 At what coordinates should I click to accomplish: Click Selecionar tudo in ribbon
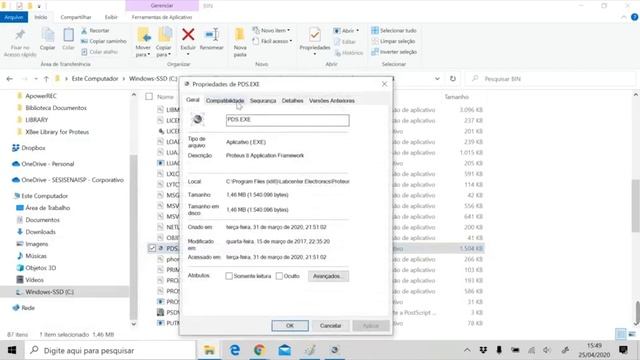394,31
